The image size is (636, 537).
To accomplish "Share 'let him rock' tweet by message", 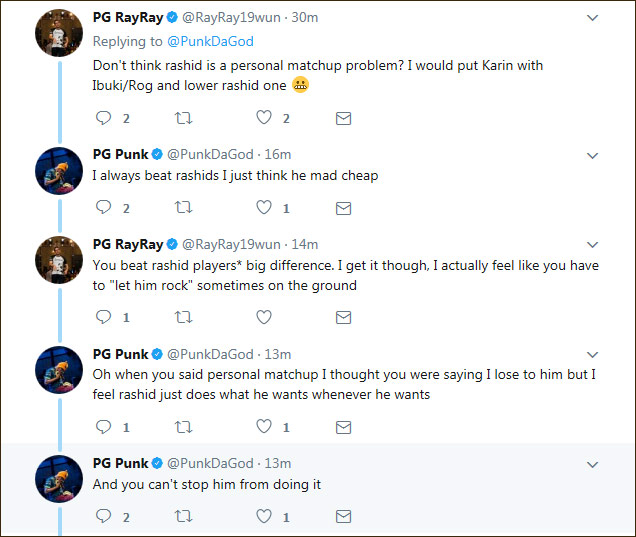I will [x=343, y=317].
